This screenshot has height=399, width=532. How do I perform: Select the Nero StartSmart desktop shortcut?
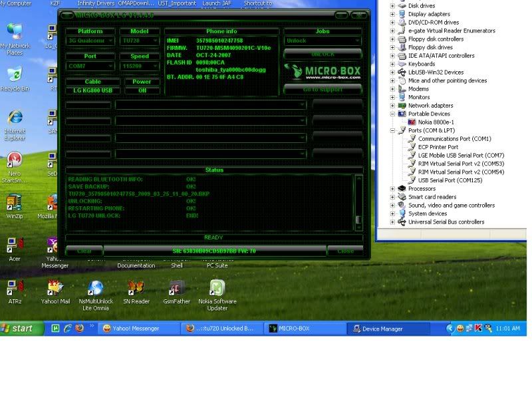tap(15, 167)
